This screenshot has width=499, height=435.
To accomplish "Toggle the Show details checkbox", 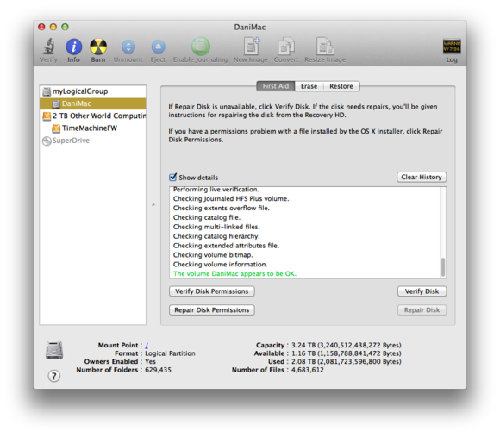I will (x=173, y=177).
